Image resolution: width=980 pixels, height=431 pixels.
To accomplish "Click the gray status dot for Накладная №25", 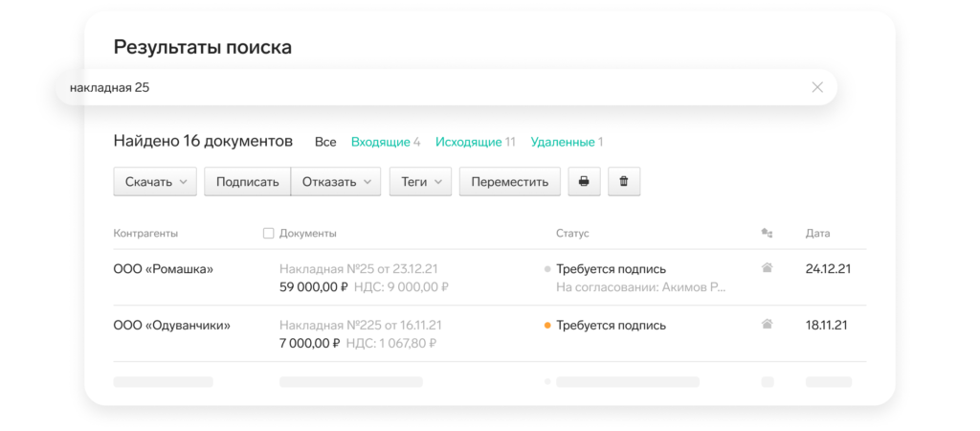I will coord(547,269).
